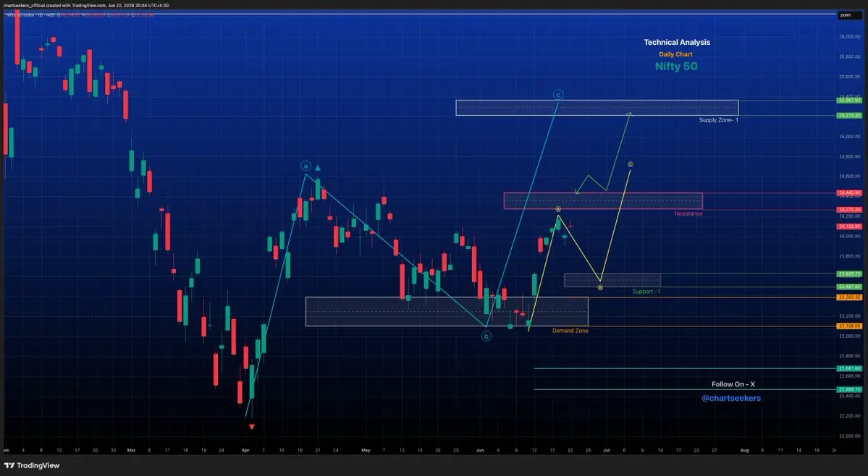Open the @chartseekers handle
This screenshot has width=868, height=476.
pos(730,398)
